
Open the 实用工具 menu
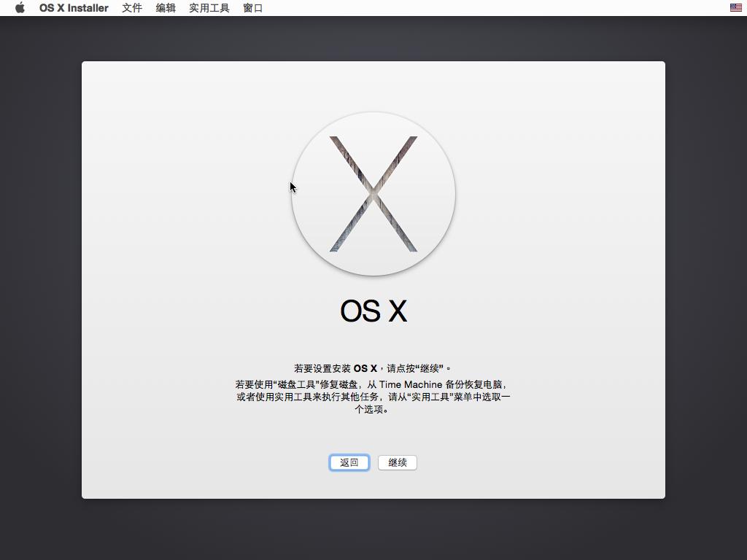(x=209, y=8)
